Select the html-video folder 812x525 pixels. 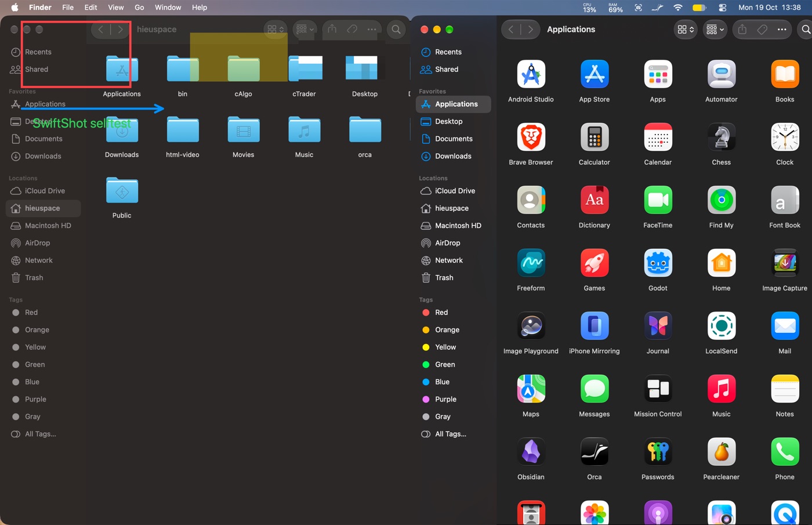[182, 137]
